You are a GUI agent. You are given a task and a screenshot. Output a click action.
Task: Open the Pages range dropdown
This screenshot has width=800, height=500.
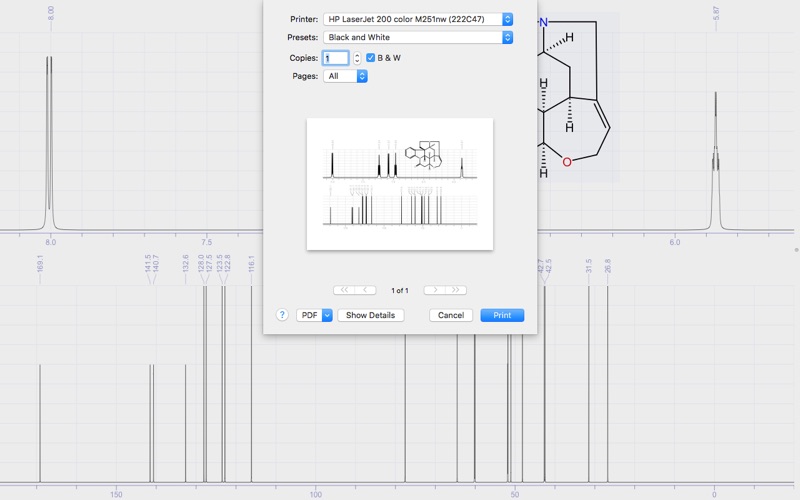click(345, 76)
